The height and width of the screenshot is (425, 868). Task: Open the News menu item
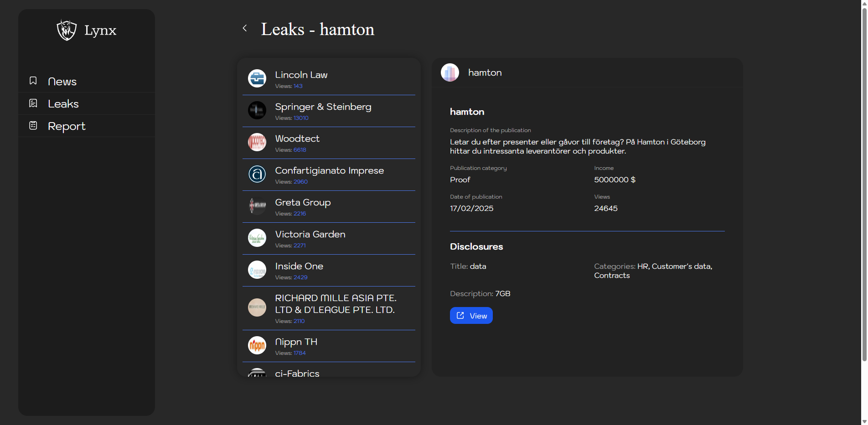pos(62,82)
